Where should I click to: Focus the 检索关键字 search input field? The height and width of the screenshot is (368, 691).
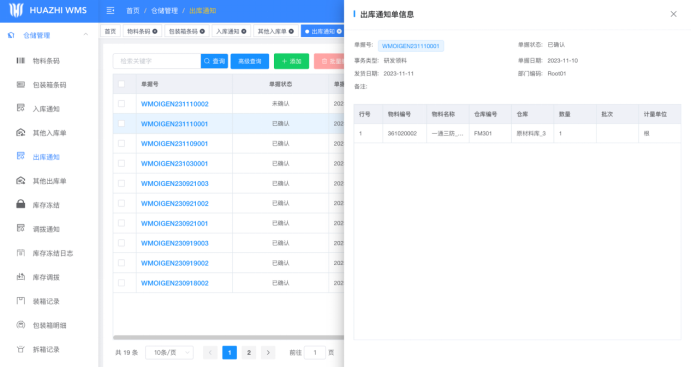(157, 61)
